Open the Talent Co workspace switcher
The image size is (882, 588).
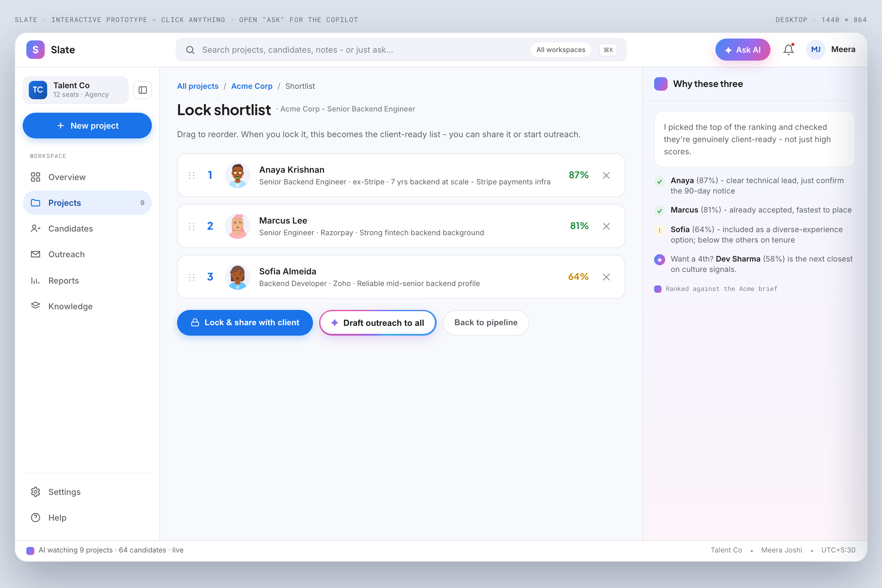[75, 90]
